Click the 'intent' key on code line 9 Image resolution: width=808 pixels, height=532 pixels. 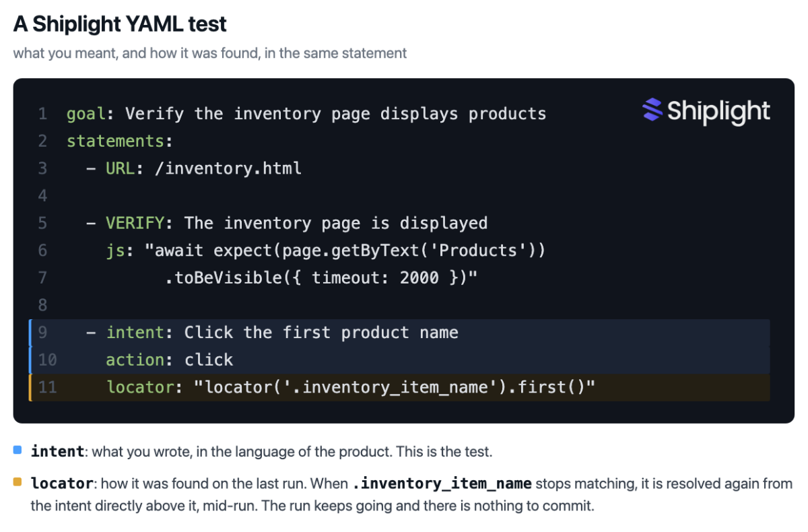pyautogui.click(x=135, y=333)
